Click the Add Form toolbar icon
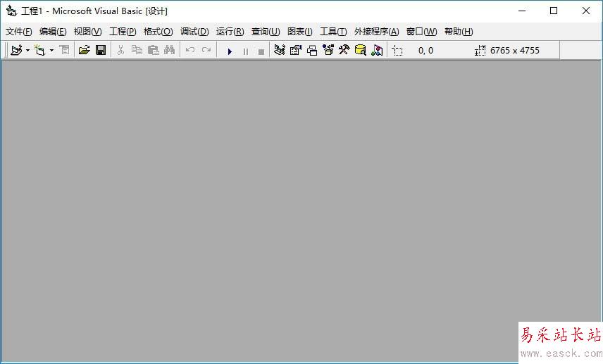This screenshot has height=364, width=603. pos(39,50)
